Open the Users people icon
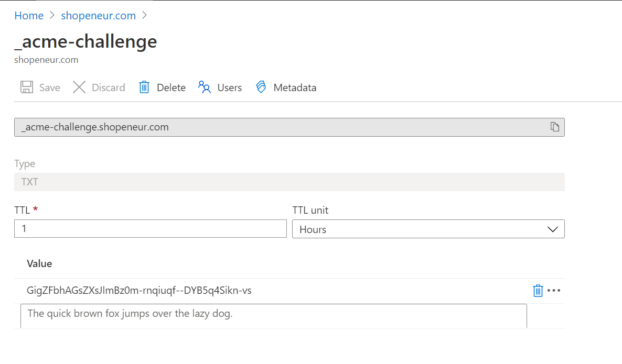 tap(205, 87)
